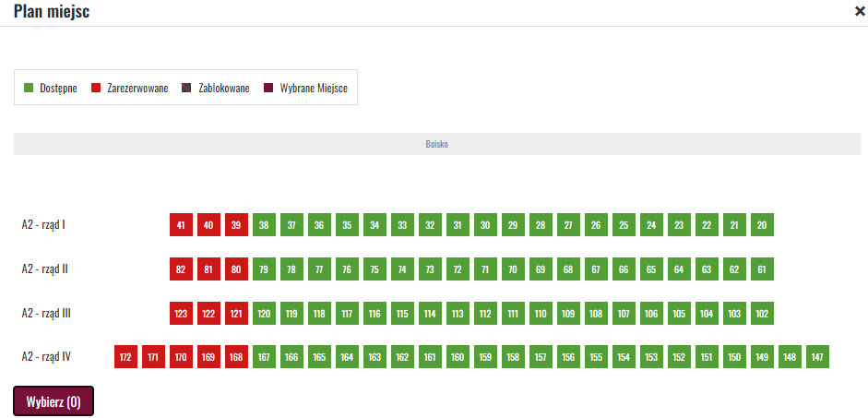This screenshot has width=868, height=418.
Task: Select seat 28 in row I
Action: click(x=541, y=225)
